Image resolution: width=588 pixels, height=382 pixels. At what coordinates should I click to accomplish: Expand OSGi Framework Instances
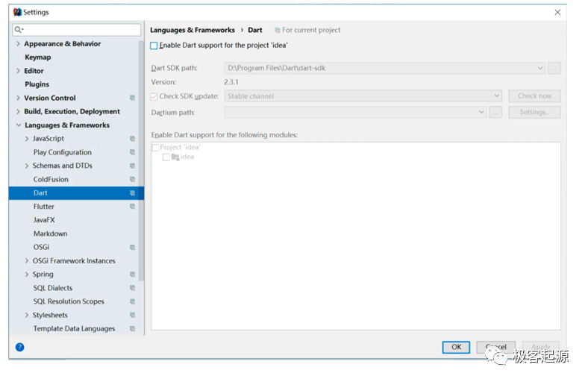pos(27,260)
